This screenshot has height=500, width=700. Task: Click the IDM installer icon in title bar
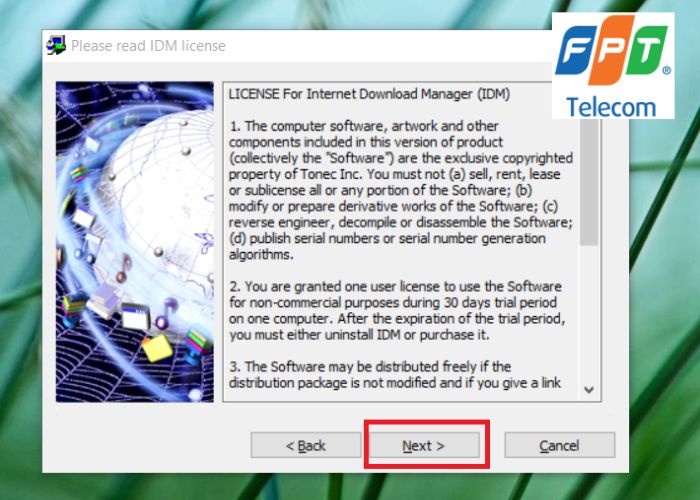[56, 45]
